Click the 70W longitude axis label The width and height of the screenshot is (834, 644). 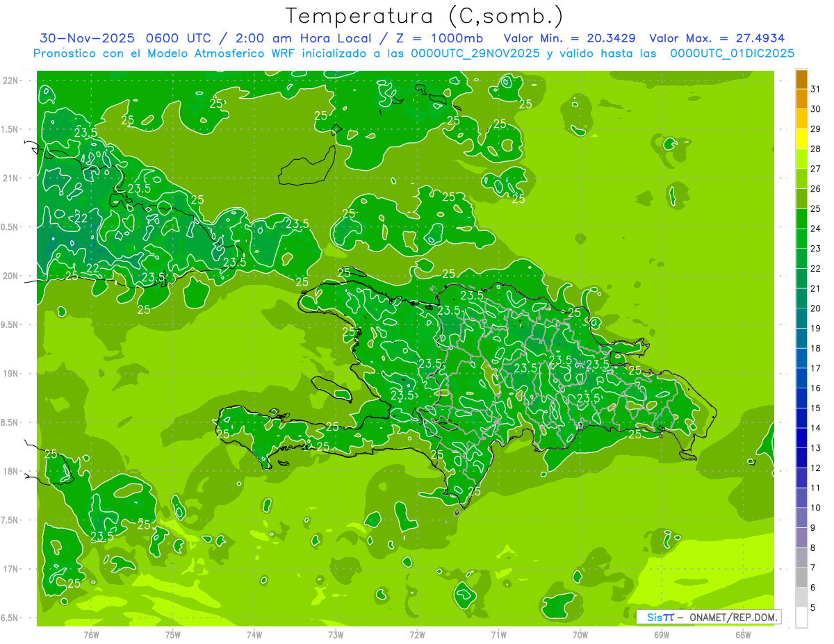580,635
